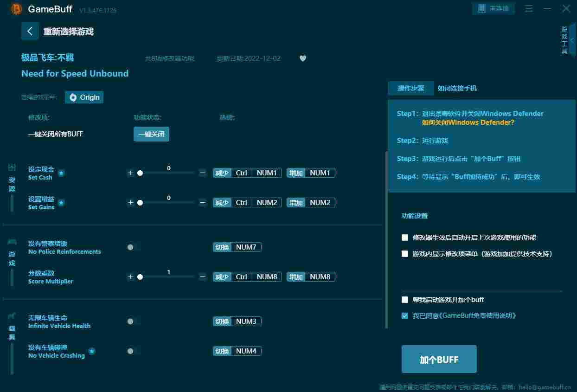Image resolution: width=577 pixels, height=392 pixels.
Task: Click the phone not-connected status button
Action: point(494,8)
